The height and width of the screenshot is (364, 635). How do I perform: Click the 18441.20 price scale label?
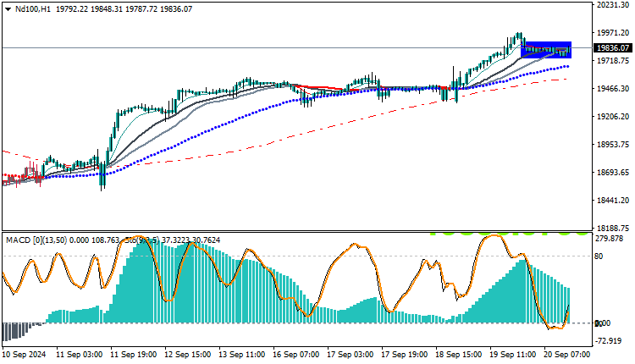tap(613, 201)
